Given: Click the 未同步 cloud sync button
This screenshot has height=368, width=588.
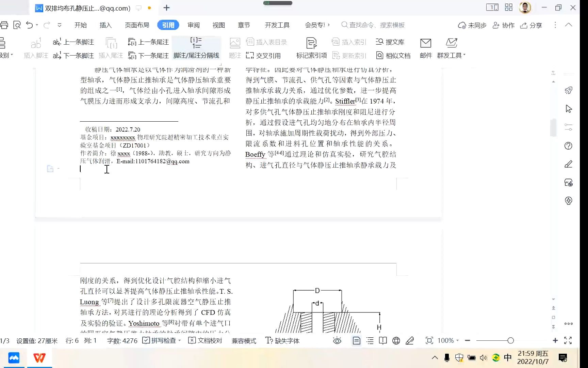Looking at the screenshot, I should 472,25.
